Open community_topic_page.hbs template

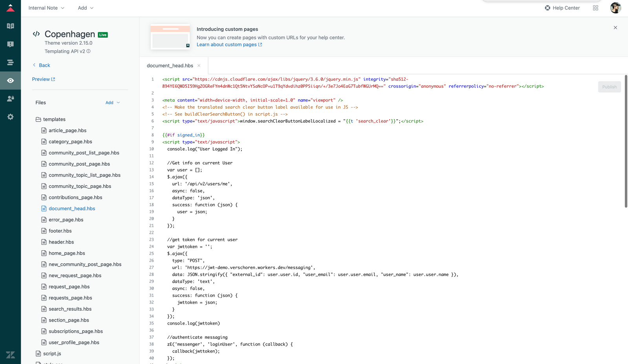coord(80,186)
